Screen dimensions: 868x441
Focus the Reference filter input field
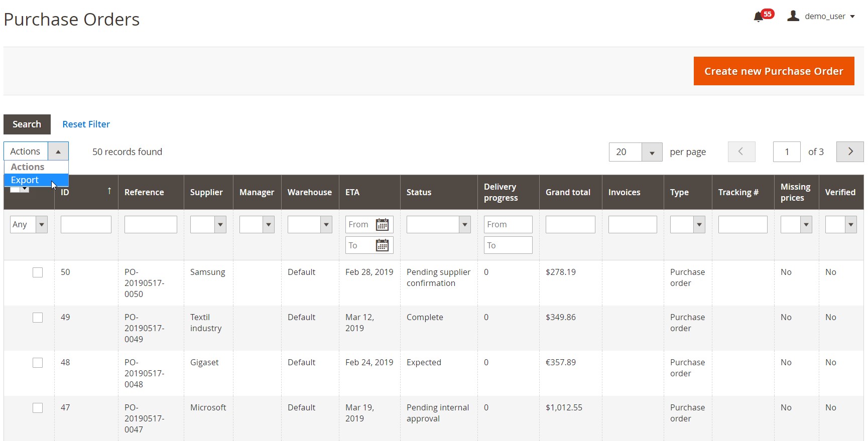tap(151, 224)
